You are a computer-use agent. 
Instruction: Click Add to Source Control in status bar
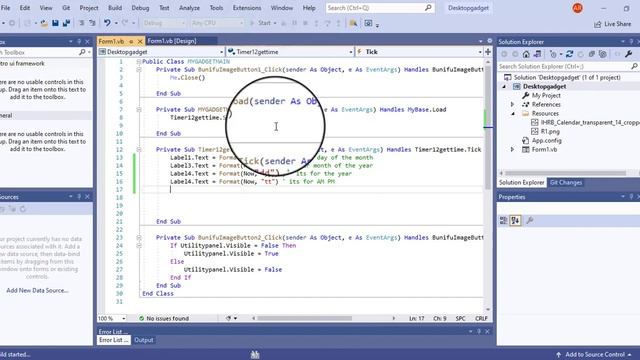594,355
